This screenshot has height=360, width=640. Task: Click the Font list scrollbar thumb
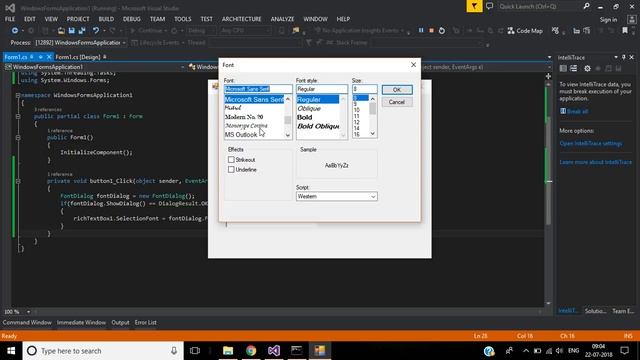click(x=288, y=120)
